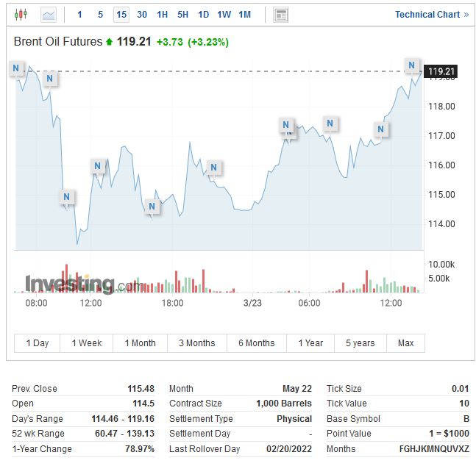This screenshot has height=466, width=476.
Task: Select the 1H timeframe option
Action: pos(163,15)
